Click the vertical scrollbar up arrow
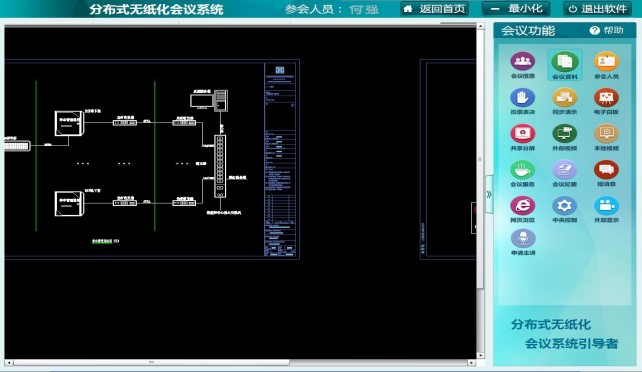642x372 pixels. click(x=480, y=26)
